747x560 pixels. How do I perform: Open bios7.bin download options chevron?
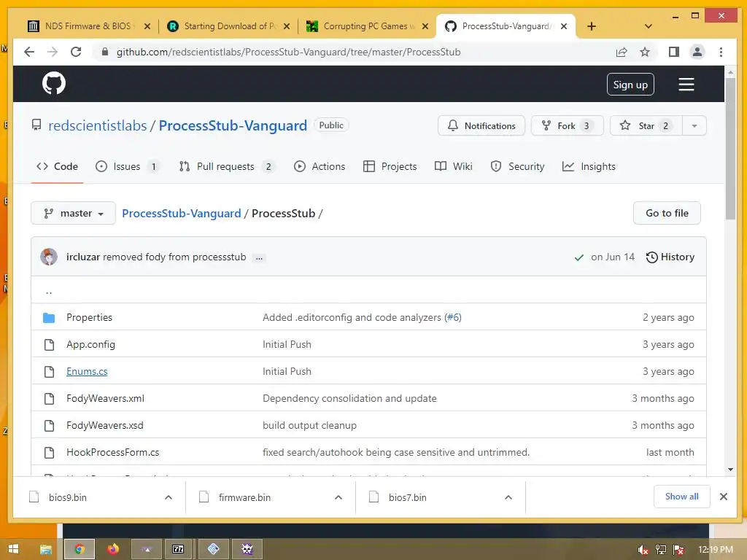508,497
